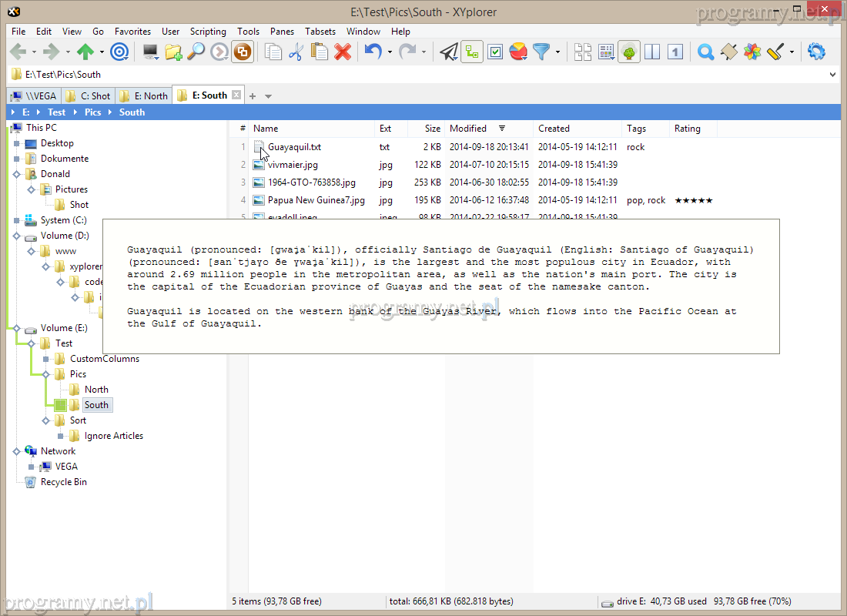Click the Hotlist target icon

coord(119,52)
